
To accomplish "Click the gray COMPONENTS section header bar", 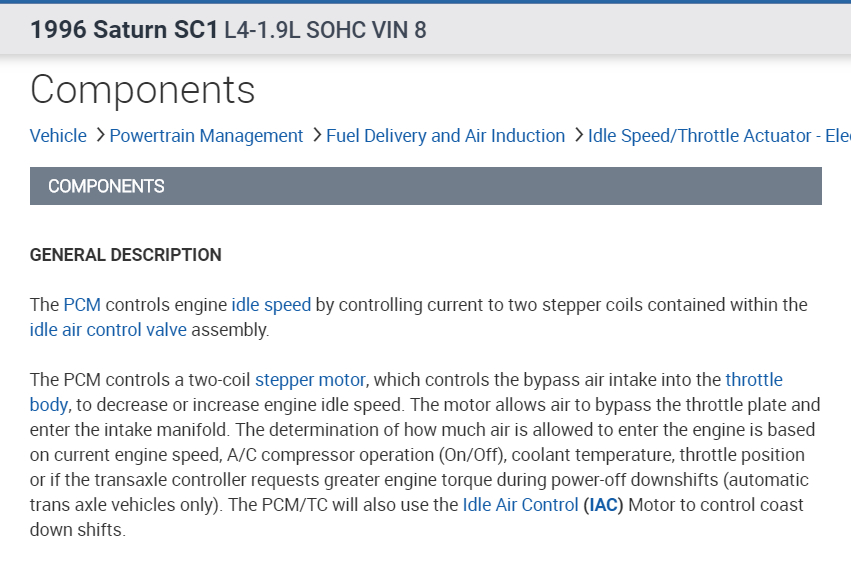I will (425, 186).
